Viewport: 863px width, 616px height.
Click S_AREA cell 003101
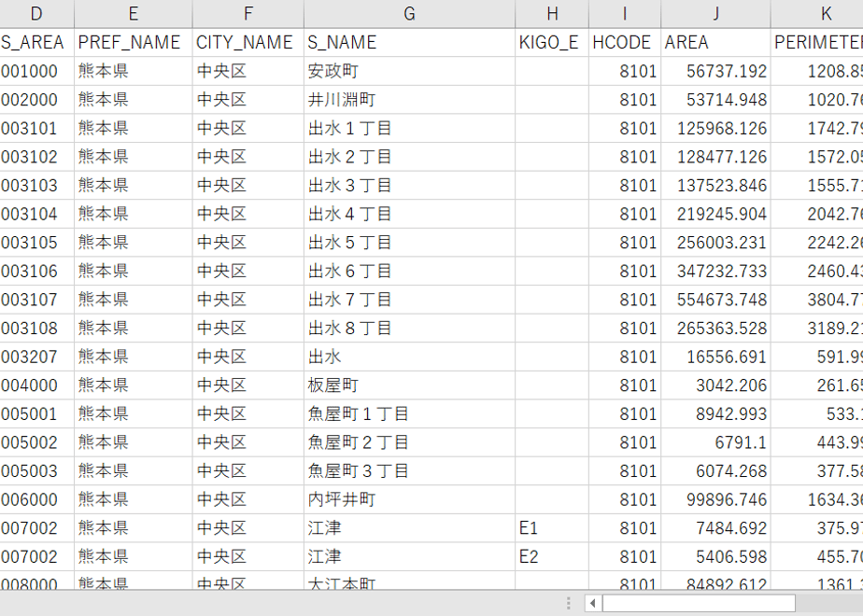pos(36,128)
